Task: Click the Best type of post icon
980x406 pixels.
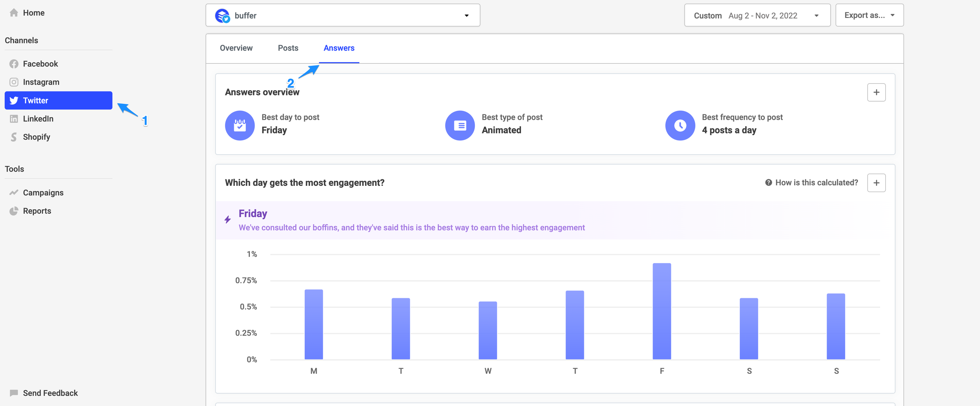Action: [460, 125]
